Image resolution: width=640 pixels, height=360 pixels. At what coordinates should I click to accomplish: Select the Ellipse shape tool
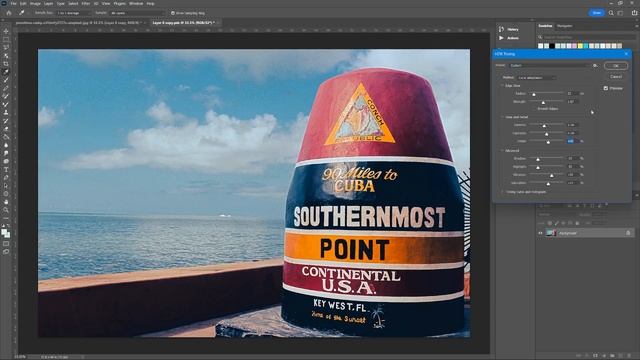pyautogui.click(x=6, y=193)
